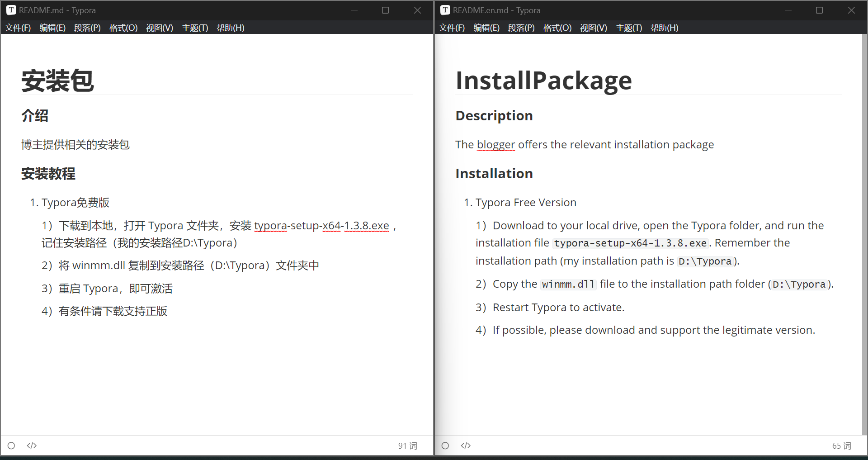The width and height of the screenshot is (868, 460).
Task: Click the InstallPackage heading
Action: pyautogui.click(x=543, y=81)
